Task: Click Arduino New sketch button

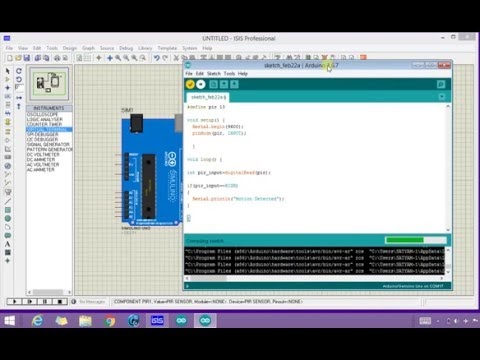Action: click(213, 84)
